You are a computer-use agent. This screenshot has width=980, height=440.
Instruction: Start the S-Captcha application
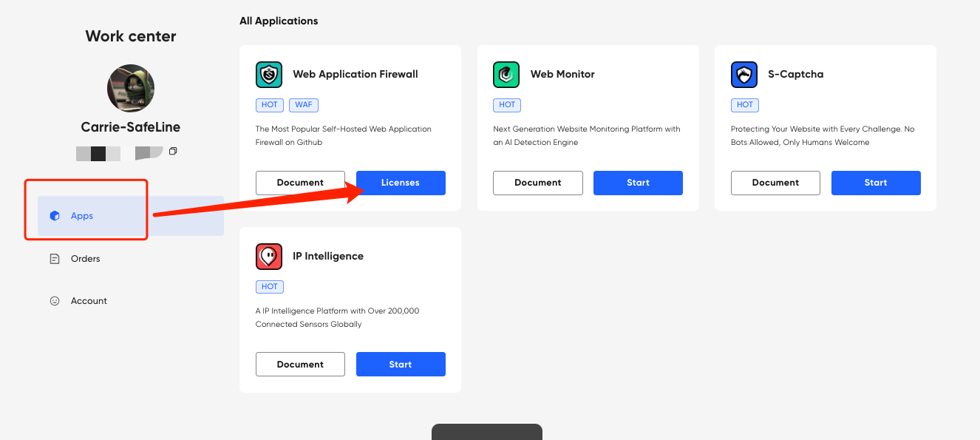[x=876, y=183]
